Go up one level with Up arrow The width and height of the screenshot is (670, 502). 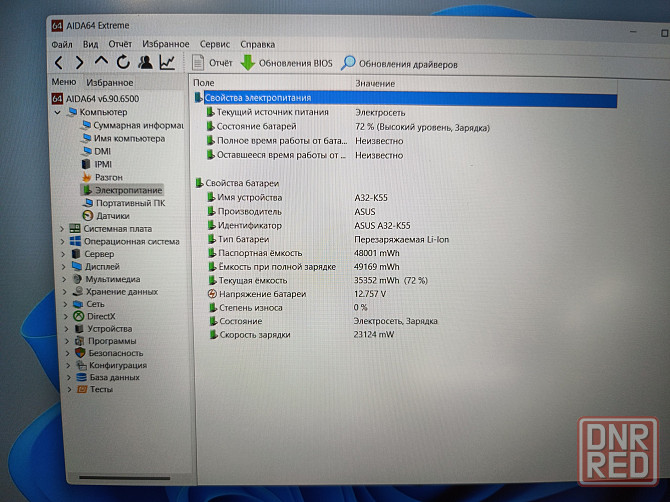point(101,63)
